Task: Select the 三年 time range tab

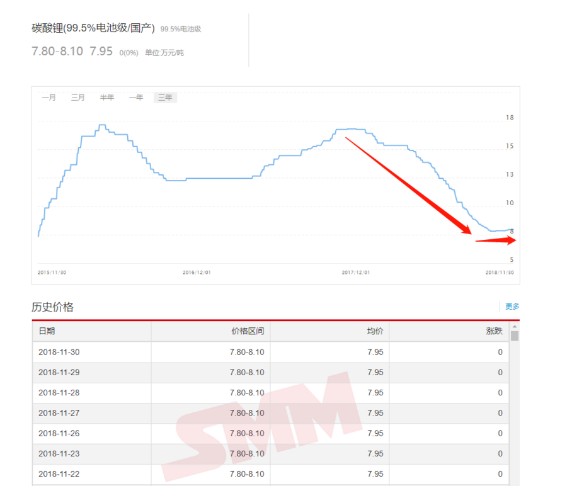Action: pyautogui.click(x=165, y=97)
